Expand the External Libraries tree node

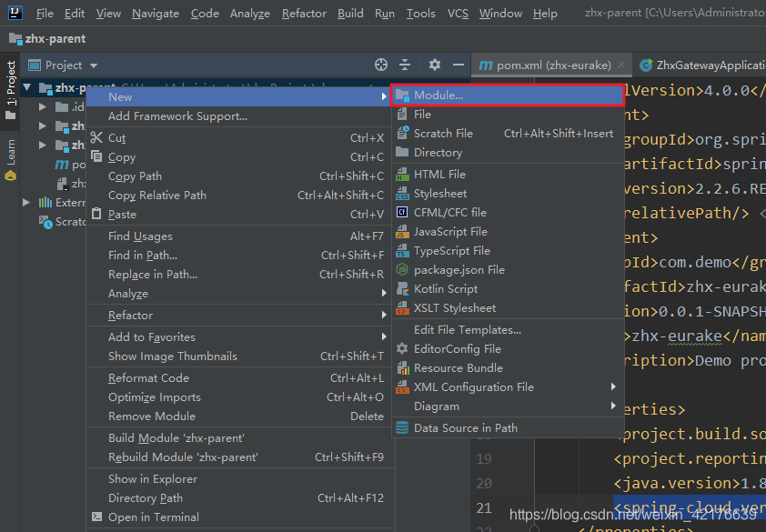coord(27,202)
